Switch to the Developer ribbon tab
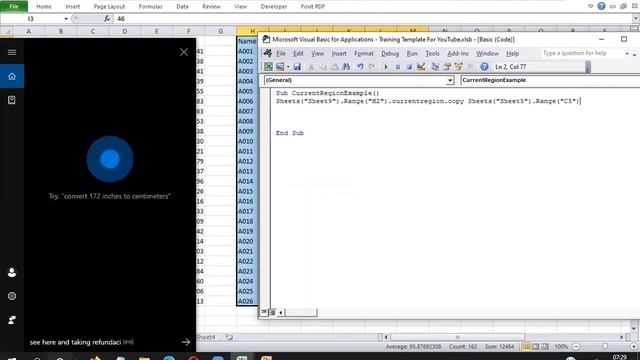 pyautogui.click(x=274, y=7)
